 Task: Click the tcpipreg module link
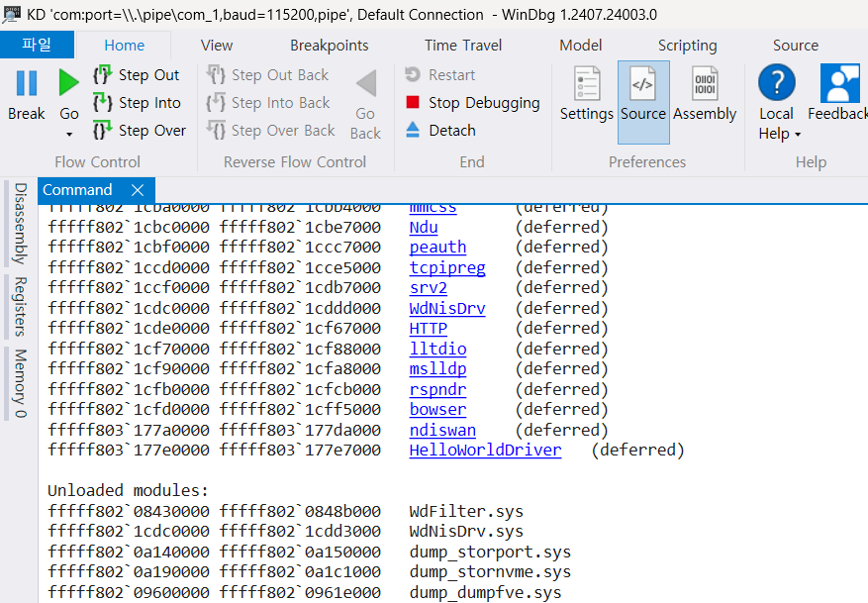click(447, 267)
